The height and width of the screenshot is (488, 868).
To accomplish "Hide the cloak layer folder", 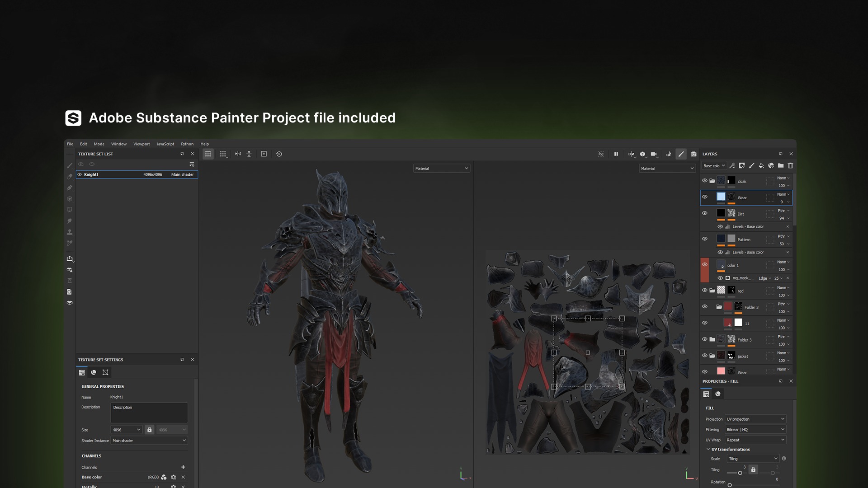I will tap(704, 181).
